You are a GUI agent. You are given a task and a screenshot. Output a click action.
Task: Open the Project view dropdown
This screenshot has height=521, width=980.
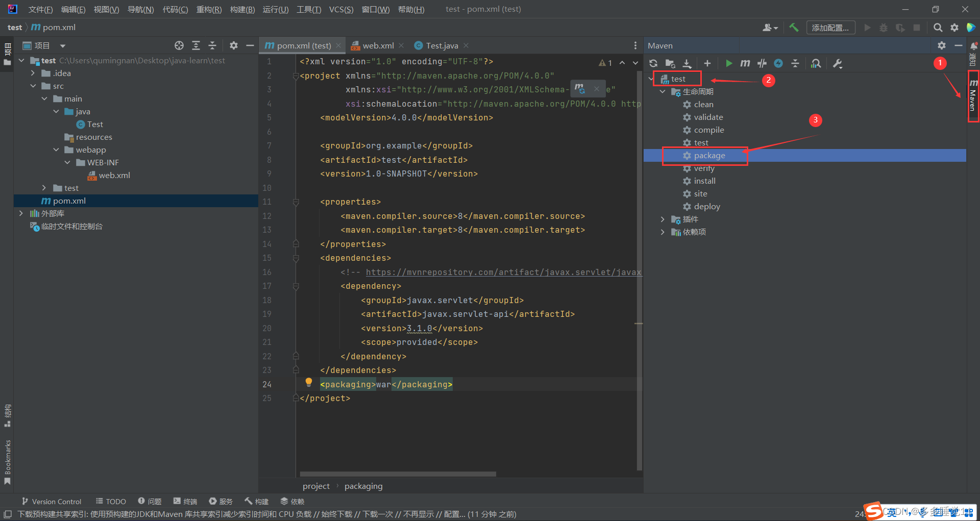coord(62,46)
